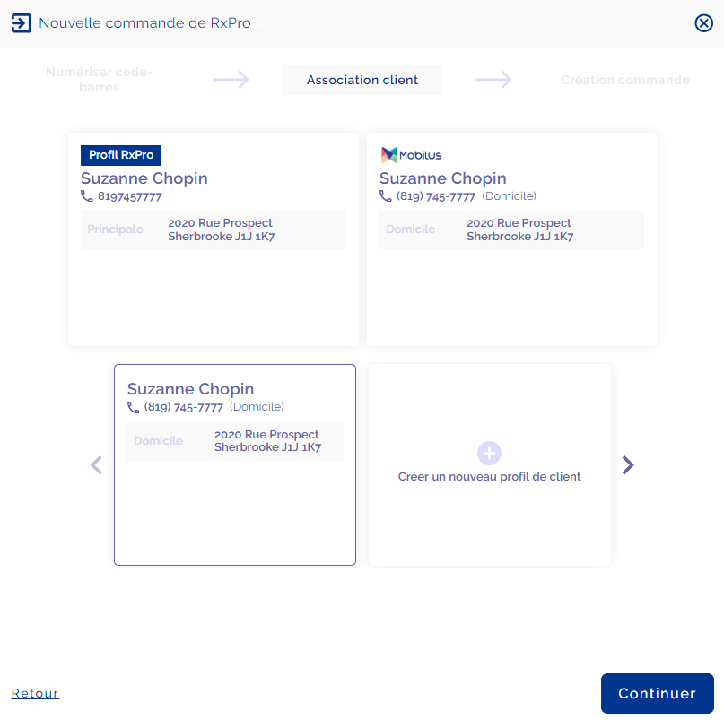Image resolution: width=724 pixels, height=728 pixels.
Task: Click phone icon beside 8197457777
Action: coord(86,196)
